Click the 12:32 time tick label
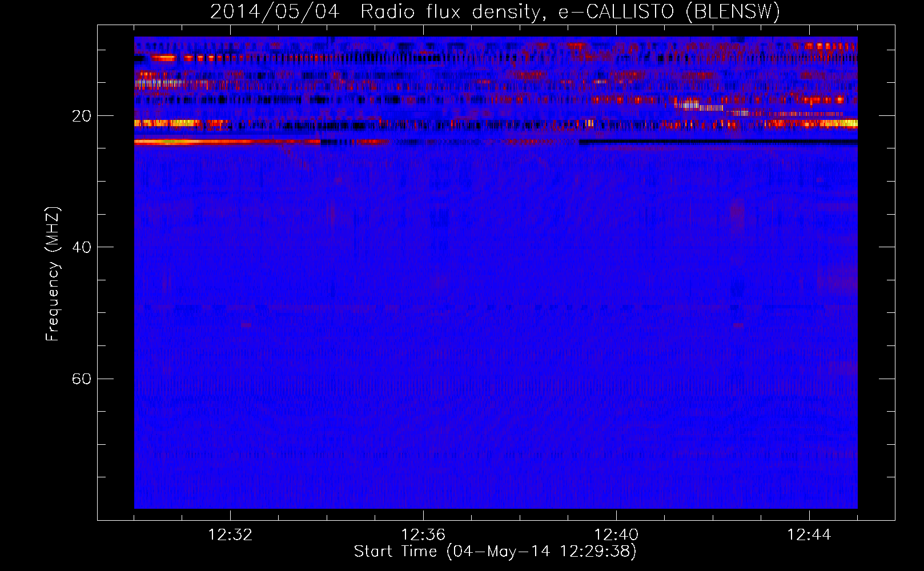 click(230, 535)
